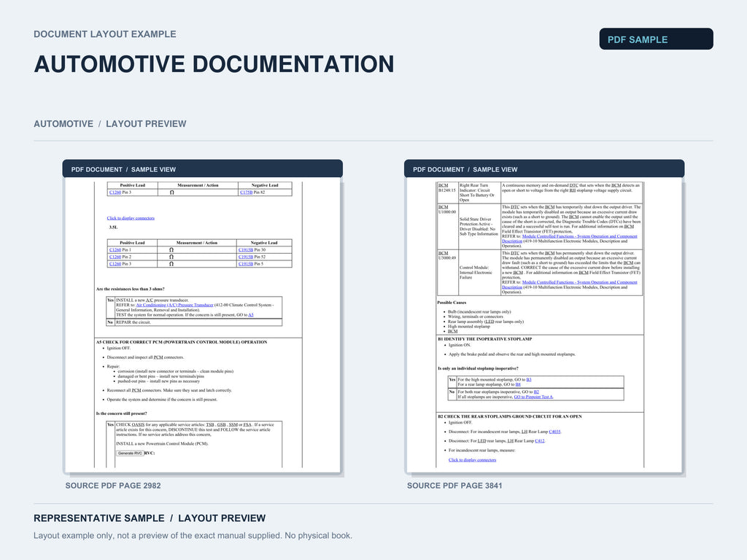Click the ohm symbol in C1260 Pin 2 row
Screen dimensions: 747x560
pyautogui.click(x=171, y=257)
